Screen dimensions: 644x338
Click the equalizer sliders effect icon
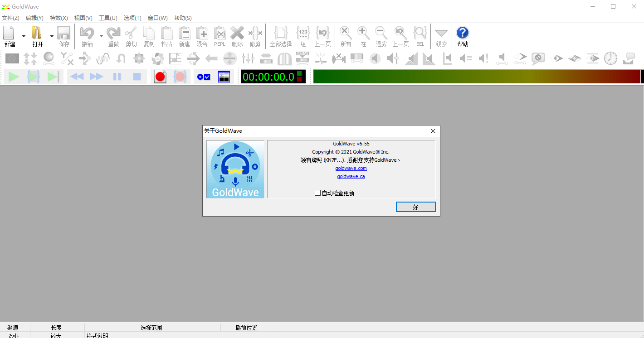tap(248, 58)
